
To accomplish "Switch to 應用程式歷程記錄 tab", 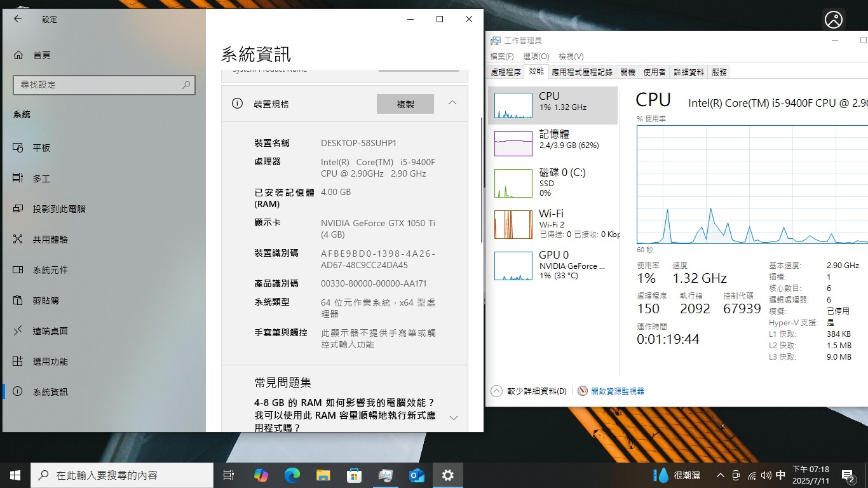I will (x=582, y=72).
